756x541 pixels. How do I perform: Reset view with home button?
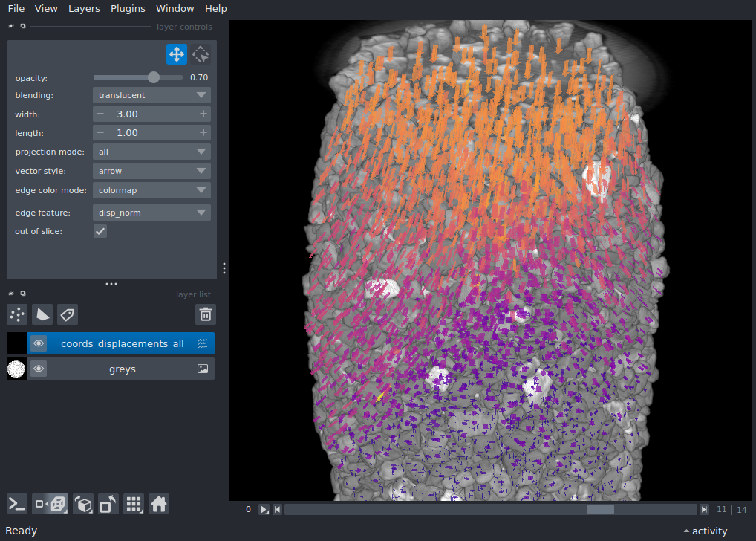158,504
